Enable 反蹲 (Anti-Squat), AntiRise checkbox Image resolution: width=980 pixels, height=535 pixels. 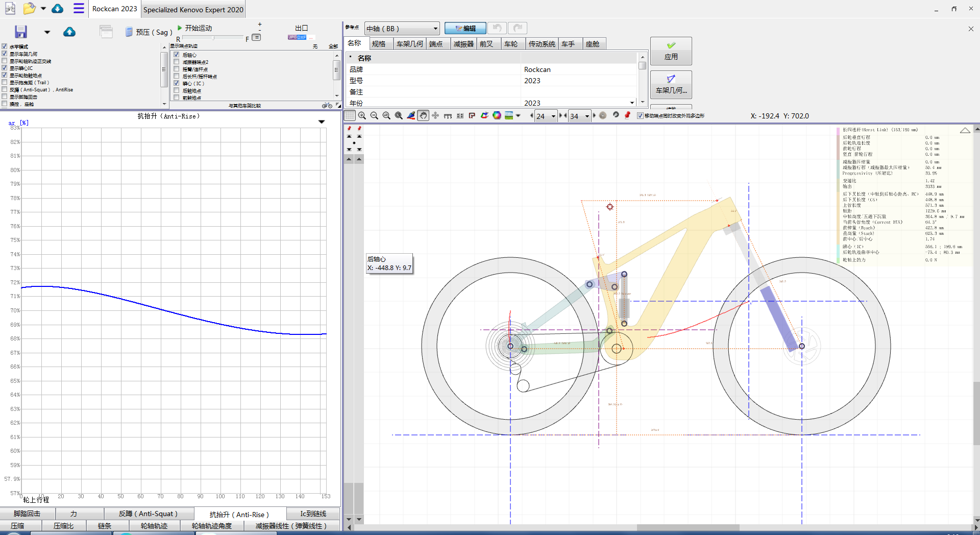[5, 89]
